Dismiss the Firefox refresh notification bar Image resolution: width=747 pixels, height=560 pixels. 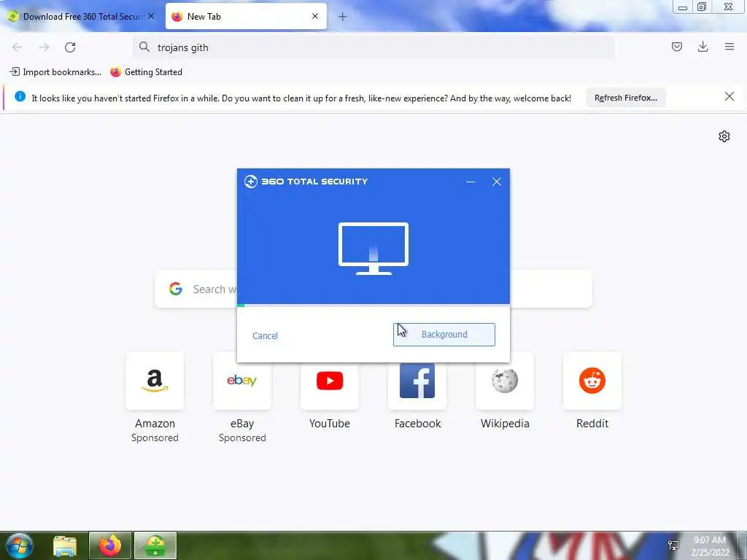point(729,97)
